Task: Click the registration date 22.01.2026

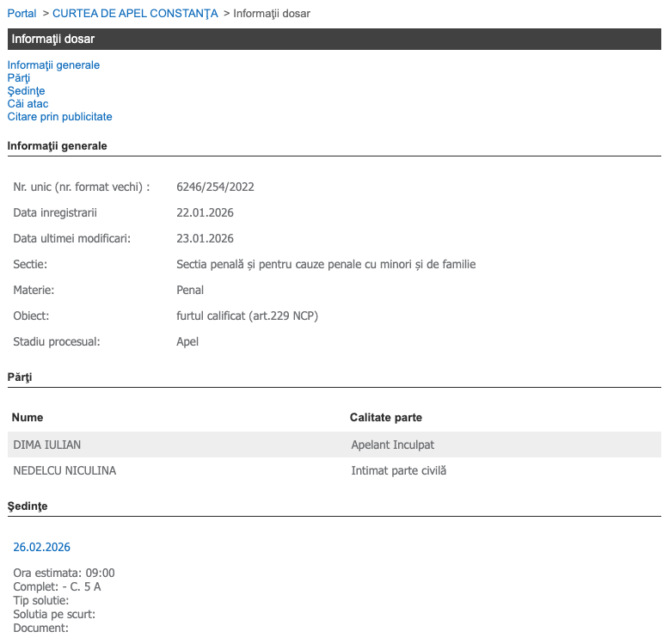Action: [x=205, y=213]
